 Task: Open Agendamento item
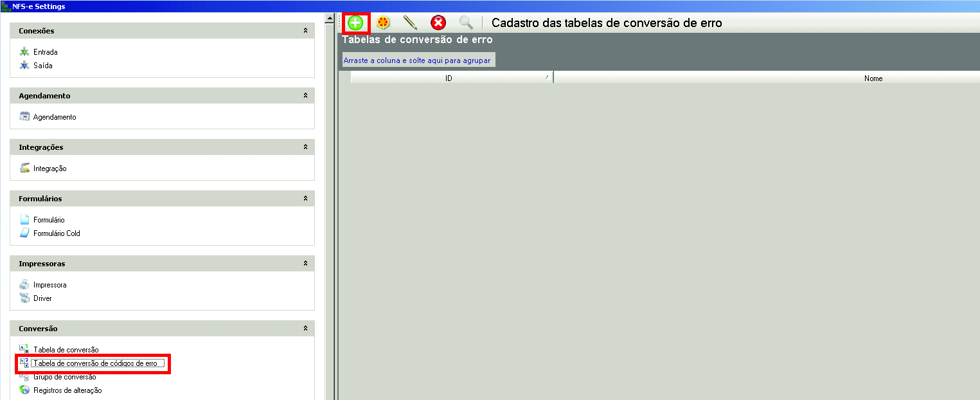(55, 117)
